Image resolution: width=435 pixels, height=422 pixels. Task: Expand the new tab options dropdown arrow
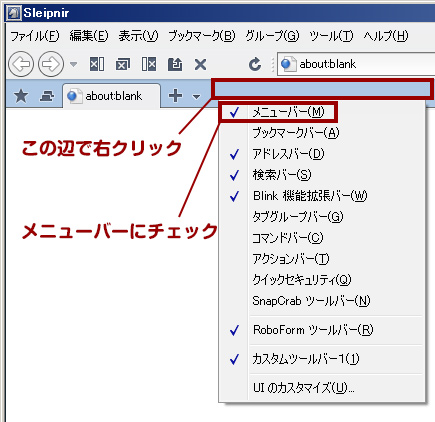coord(197,97)
